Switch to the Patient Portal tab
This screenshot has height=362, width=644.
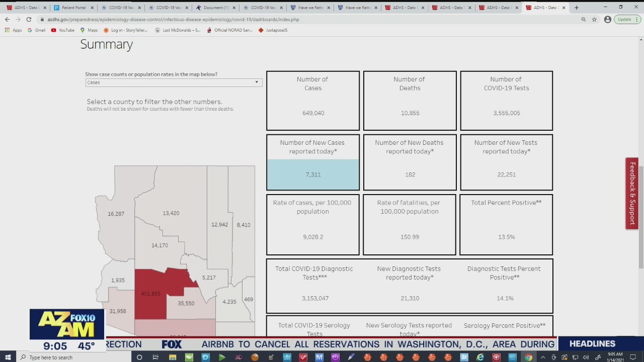click(73, 8)
